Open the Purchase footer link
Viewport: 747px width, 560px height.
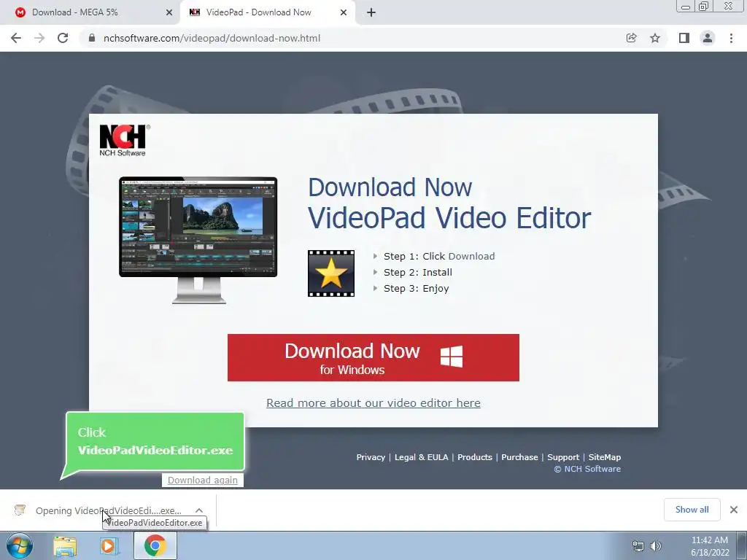pyautogui.click(x=519, y=457)
